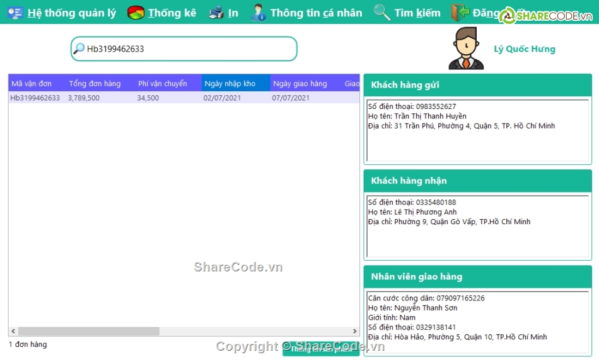Viewport: 599px width, 364px height.
Task: Click the Thống kê pie chart icon
Action: (x=136, y=13)
